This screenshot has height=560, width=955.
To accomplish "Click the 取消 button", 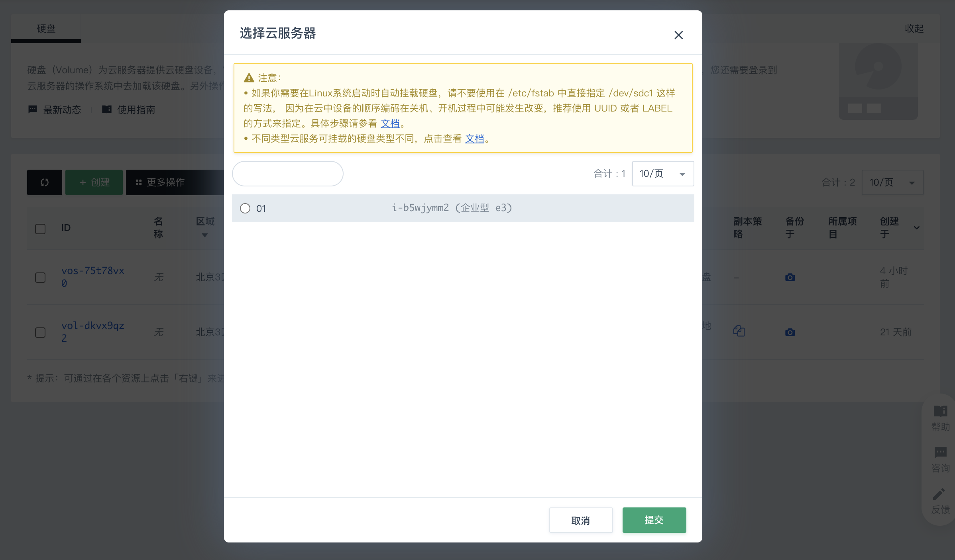I will pyautogui.click(x=581, y=520).
